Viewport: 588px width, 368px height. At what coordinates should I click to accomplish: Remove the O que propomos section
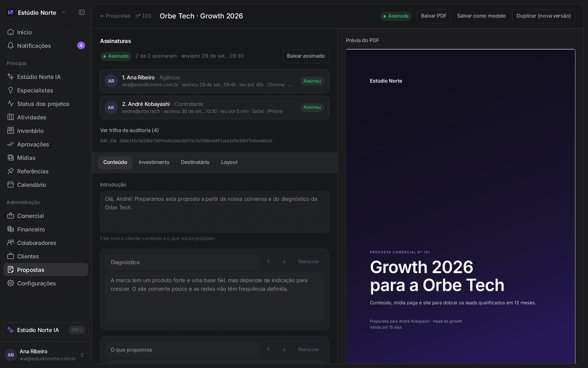click(x=308, y=350)
